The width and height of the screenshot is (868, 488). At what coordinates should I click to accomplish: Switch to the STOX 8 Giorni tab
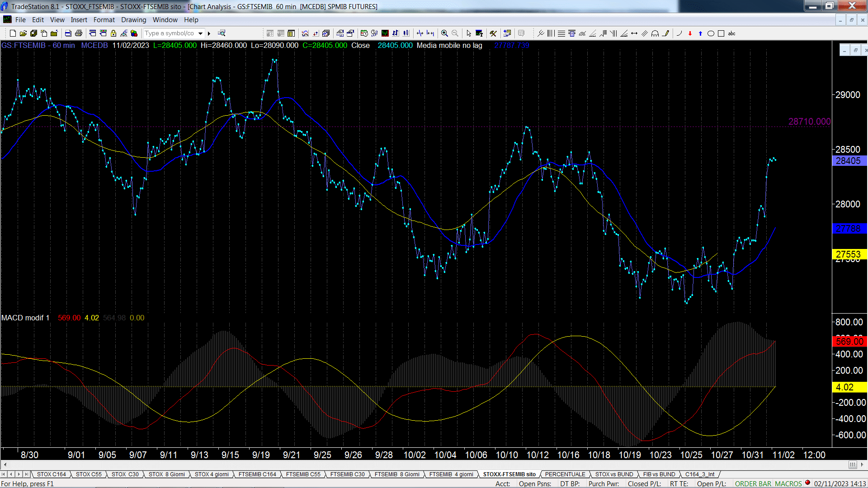(167, 474)
